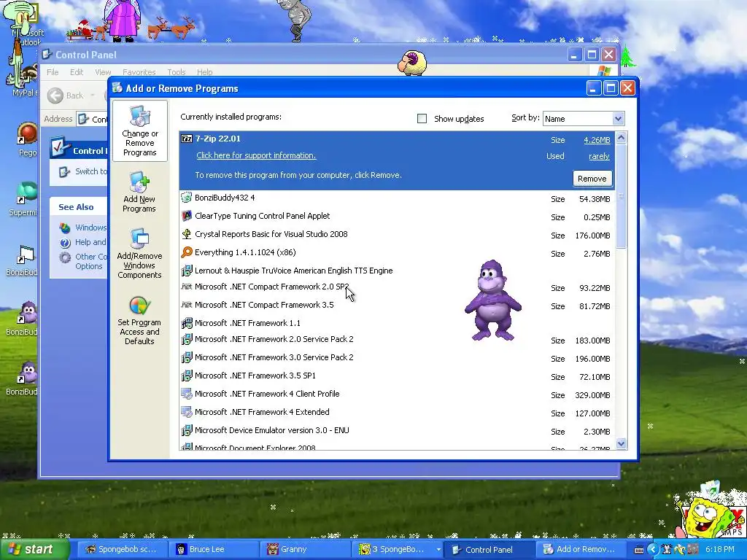Screen dimensions: 747x560
Task: Click Lernout & Hauspie TruVoice icon
Action: coord(187,271)
